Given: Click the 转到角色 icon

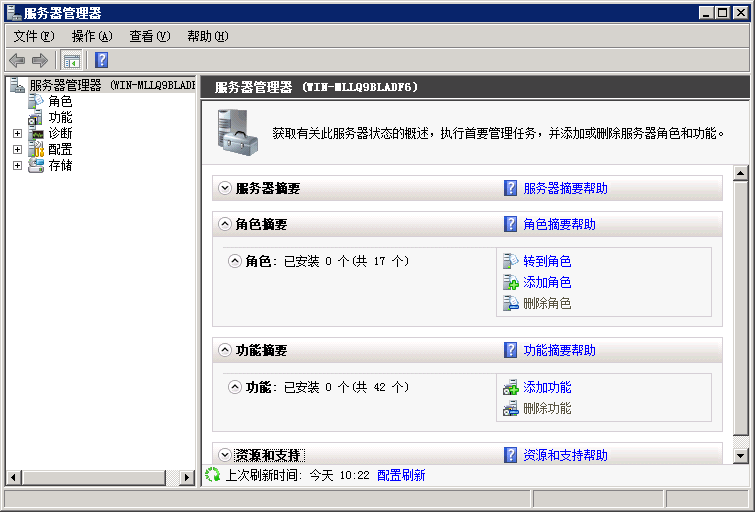Looking at the screenshot, I should [510, 261].
